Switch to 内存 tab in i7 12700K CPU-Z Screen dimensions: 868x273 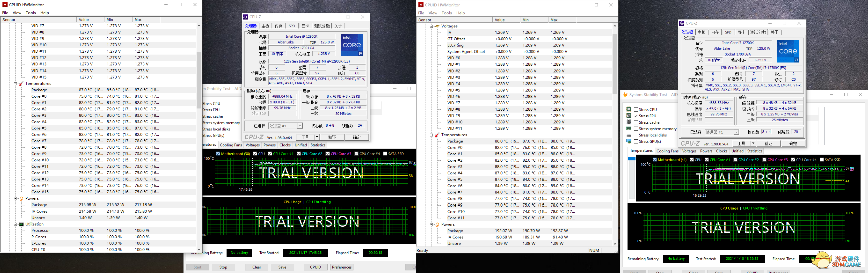tap(715, 32)
